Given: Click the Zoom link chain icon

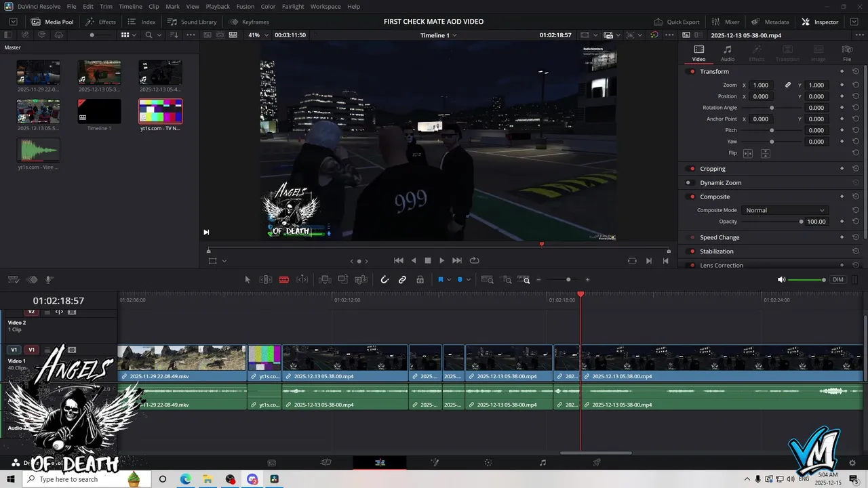Looking at the screenshot, I should (788, 85).
